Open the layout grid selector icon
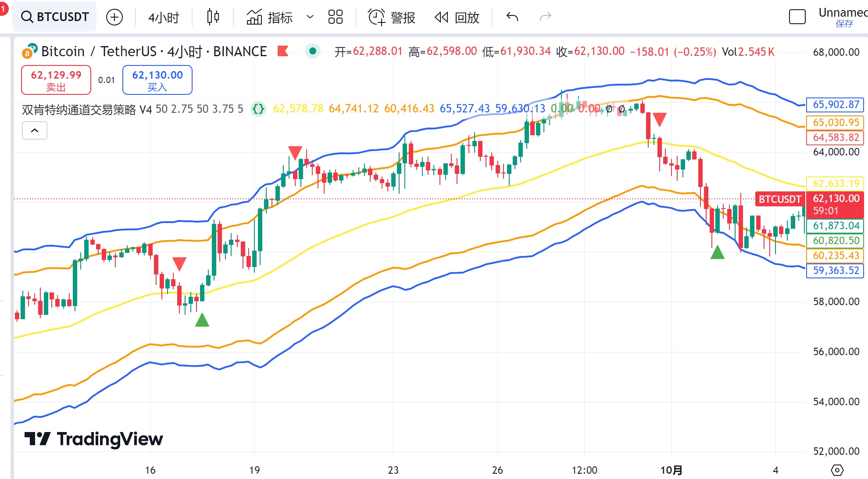This screenshot has height=479, width=868. (x=336, y=17)
